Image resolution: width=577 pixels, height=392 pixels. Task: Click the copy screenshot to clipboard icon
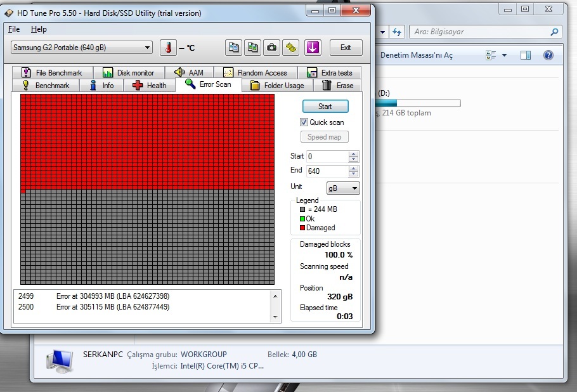pyautogui.click(x=252, y=48)
